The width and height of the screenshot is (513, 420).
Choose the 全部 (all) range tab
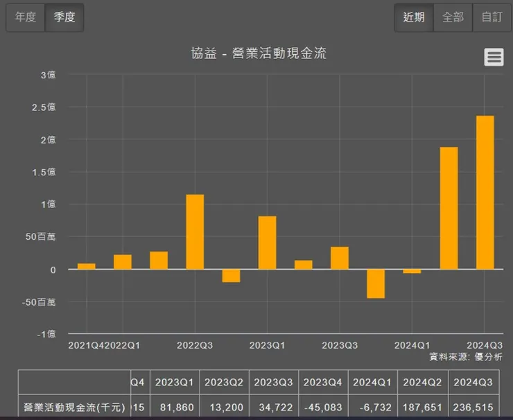[x=453, y=17]
